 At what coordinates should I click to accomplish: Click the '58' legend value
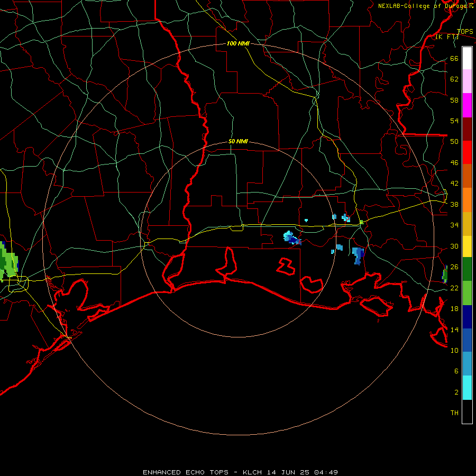click(454, 100)
